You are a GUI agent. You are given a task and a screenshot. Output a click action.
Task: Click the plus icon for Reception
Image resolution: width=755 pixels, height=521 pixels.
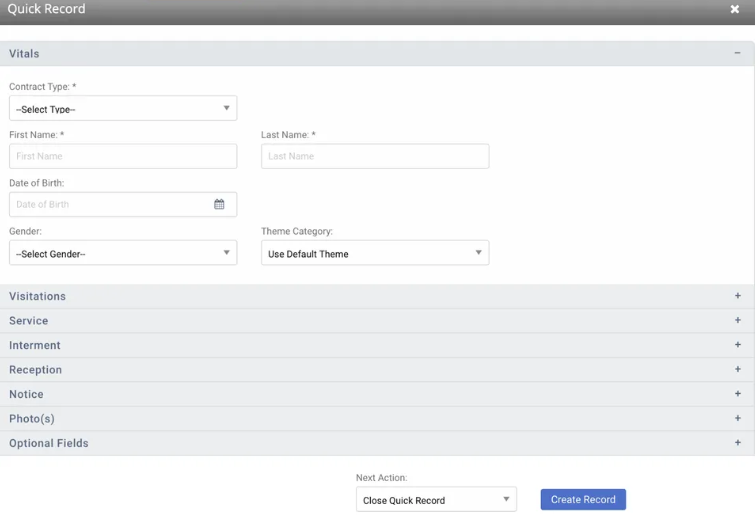[737, 370]
